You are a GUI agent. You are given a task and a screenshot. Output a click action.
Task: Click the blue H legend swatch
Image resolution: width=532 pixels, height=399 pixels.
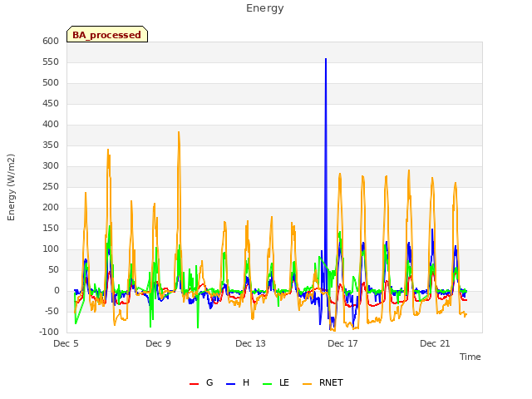[231, 384]
